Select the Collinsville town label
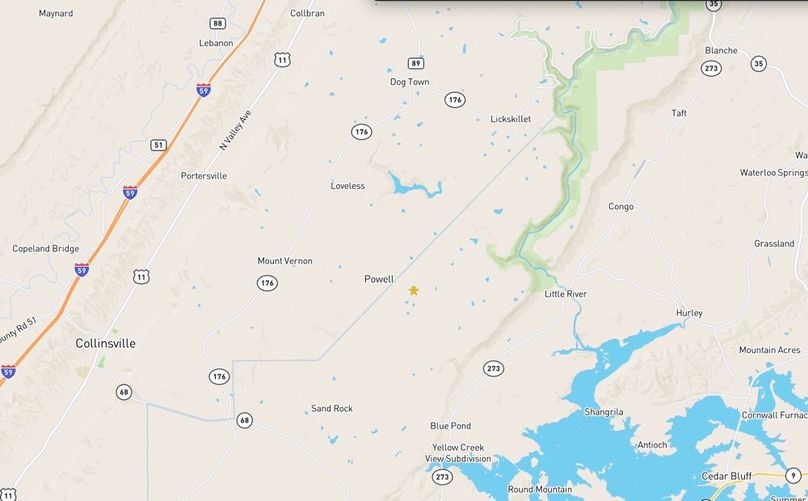Screen dimensions: 808x501 click(x=106, y=343)
